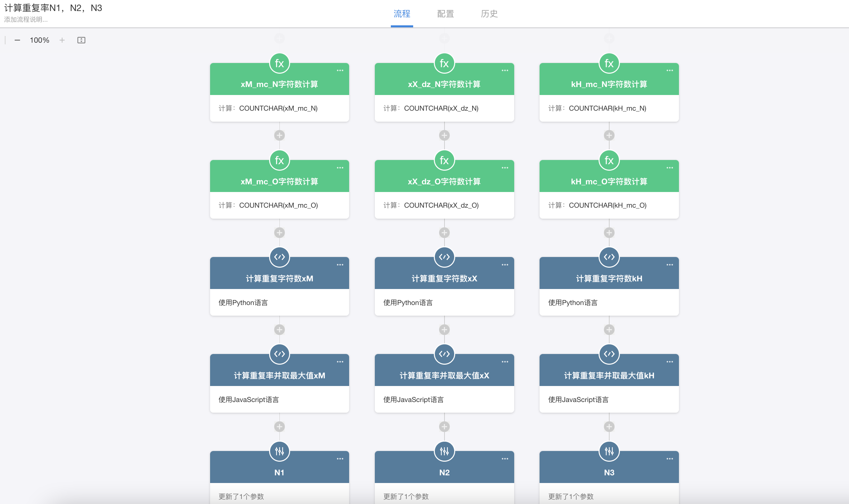Click code icon on 计算重复字符数xX node

(444, 257)
